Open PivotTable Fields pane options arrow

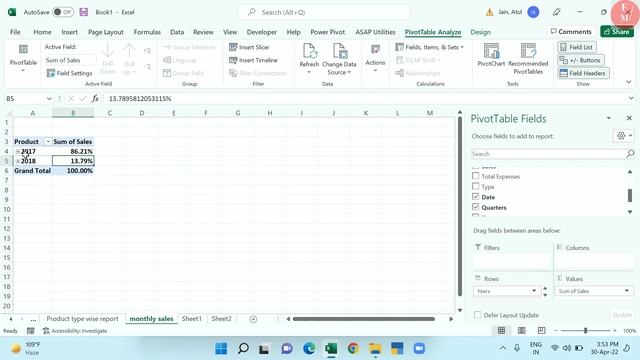609,118
